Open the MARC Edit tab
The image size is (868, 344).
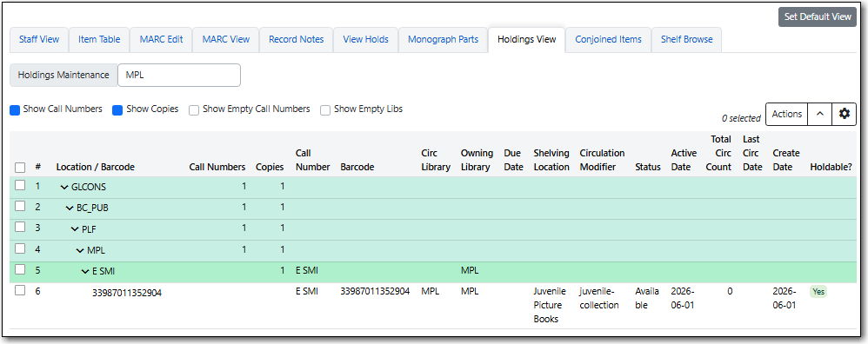(x=161, y=40)
